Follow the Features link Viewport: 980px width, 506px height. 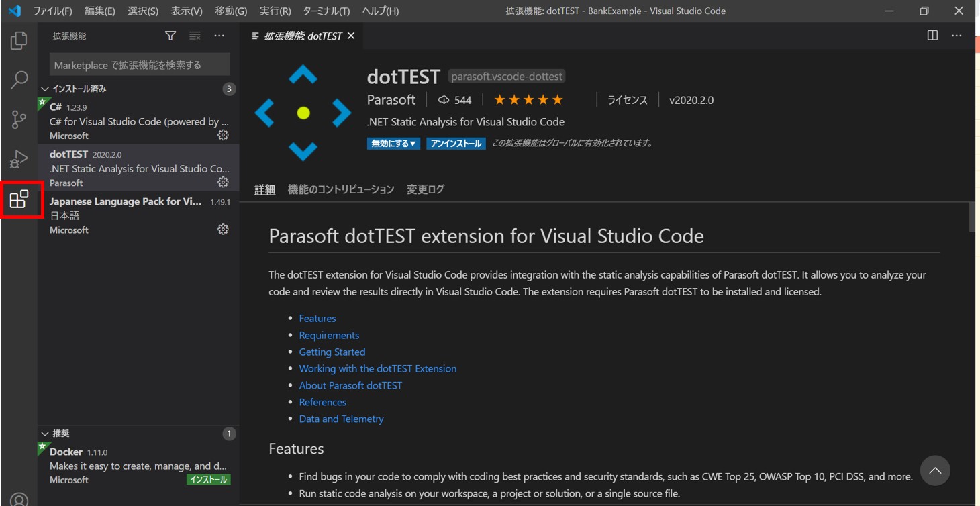click(317, 318)
